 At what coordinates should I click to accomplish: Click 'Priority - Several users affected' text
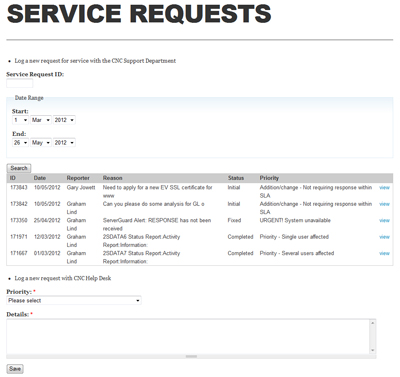[x=297, y=253]
